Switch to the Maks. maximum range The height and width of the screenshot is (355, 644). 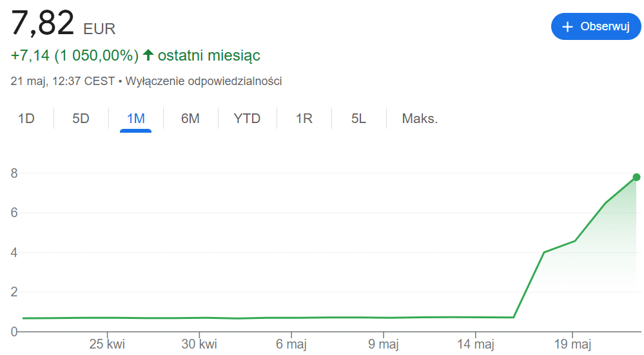420,119
